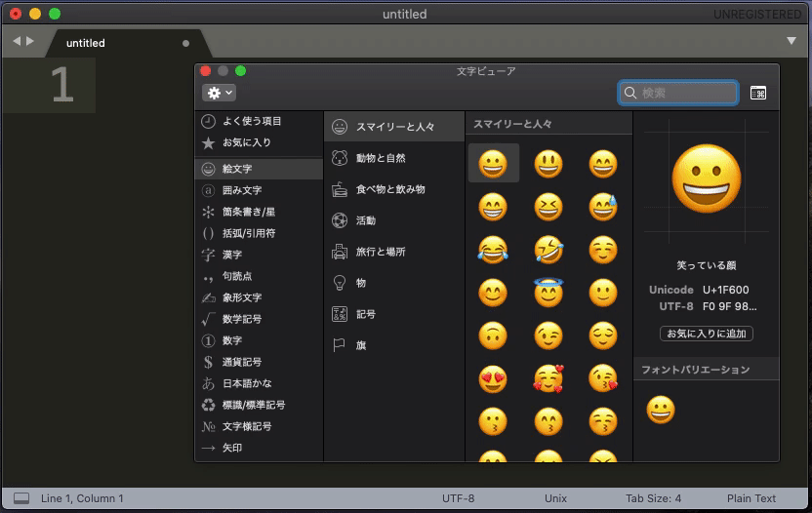Click line number 1 in gutter

(x=62, y=86)
